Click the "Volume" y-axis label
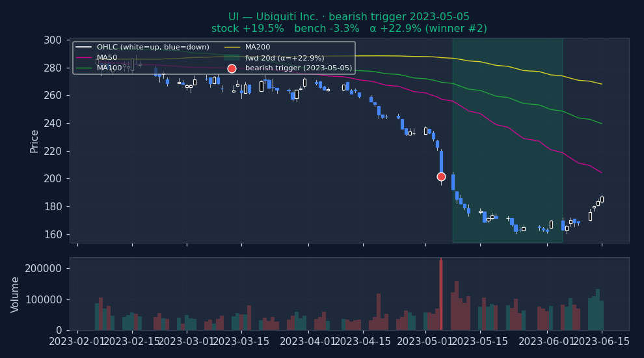The image size is (644, 358). pyautogui.click(x=16, y=294)
